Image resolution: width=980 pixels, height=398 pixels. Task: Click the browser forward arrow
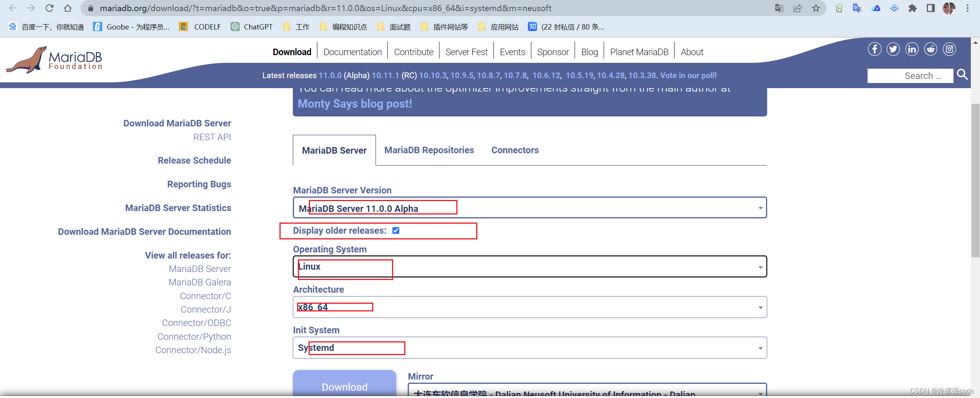pyautogui.click(x=31, y=8)
